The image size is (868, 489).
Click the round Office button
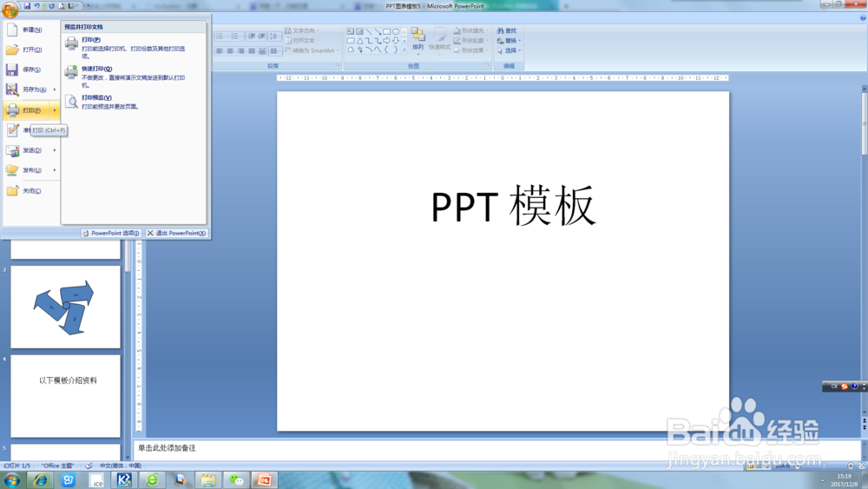[x=10, y=10]
